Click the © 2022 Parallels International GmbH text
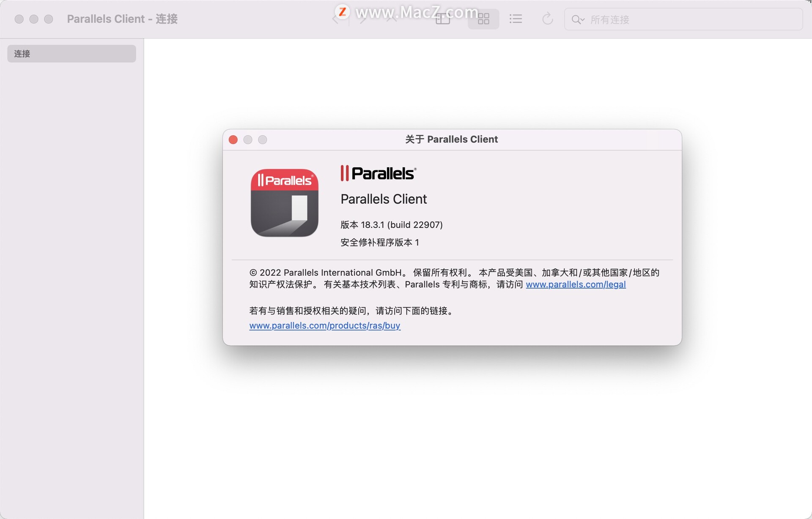812x519 pixels. [325, 273]
